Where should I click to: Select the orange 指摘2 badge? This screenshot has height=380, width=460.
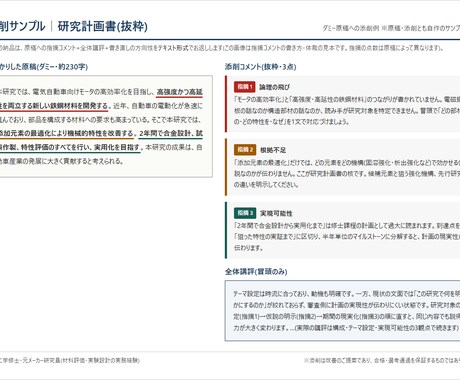(x=245, y=150)
